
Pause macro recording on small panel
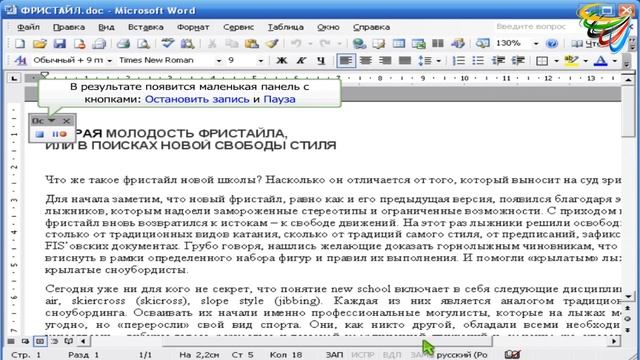59,134
